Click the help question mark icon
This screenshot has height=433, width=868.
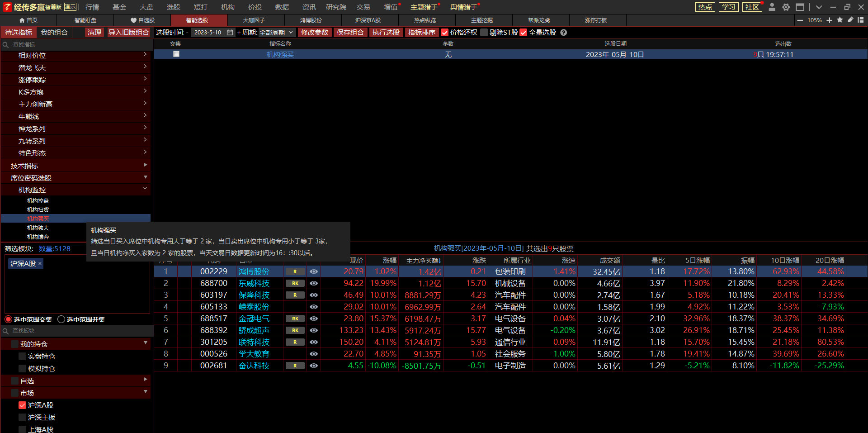pyautogui.click(x=564, y=33)
